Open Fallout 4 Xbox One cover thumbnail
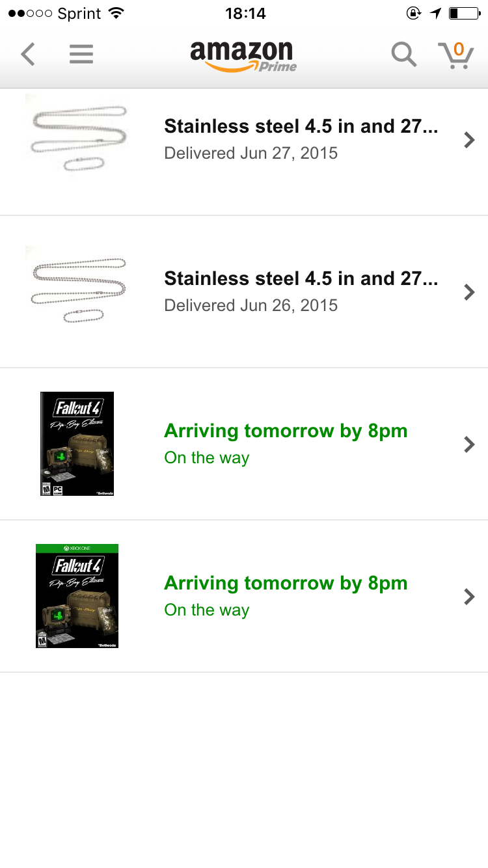The height and width of the screenshot is (868, 488). [x=77, y=596]
